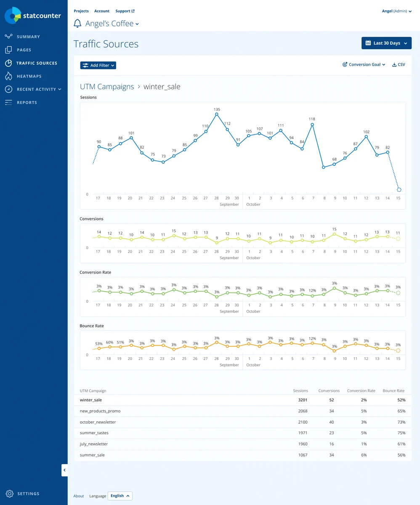Sort by the Sessions column header
Viewport: 420px width, 505px height.
pyautogui.click(x=300, y=391)
